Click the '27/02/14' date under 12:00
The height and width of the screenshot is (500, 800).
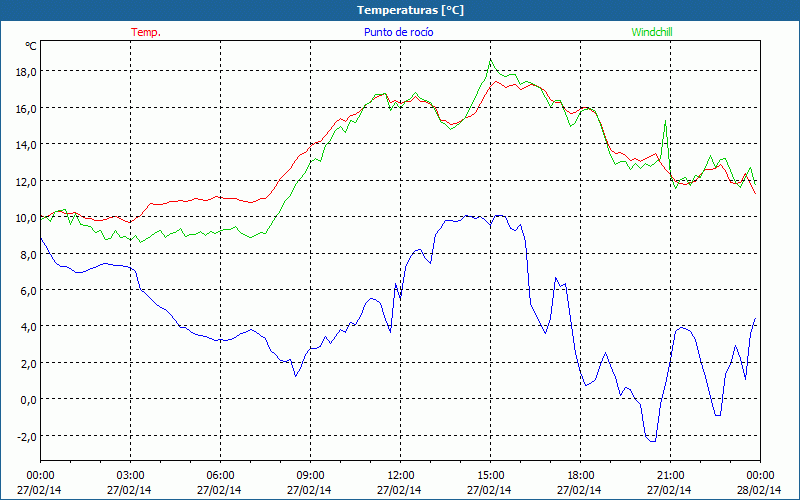[399, 490]
